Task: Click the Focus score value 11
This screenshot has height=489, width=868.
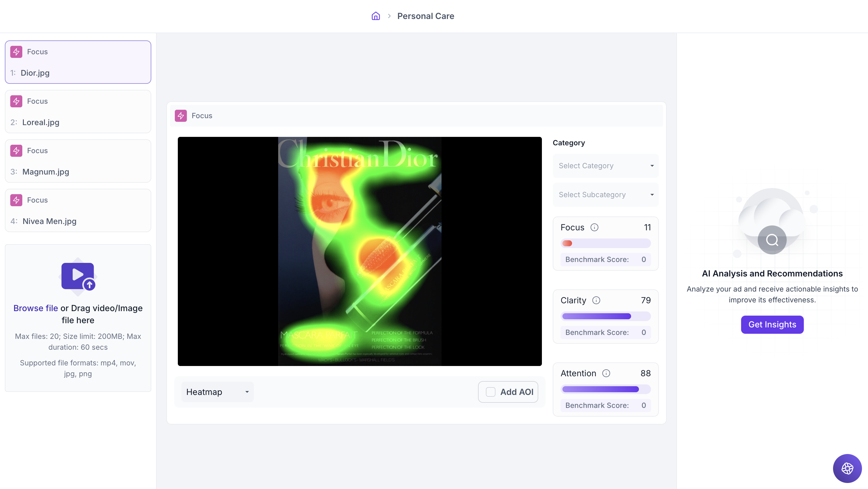Action: pos(647,228)
